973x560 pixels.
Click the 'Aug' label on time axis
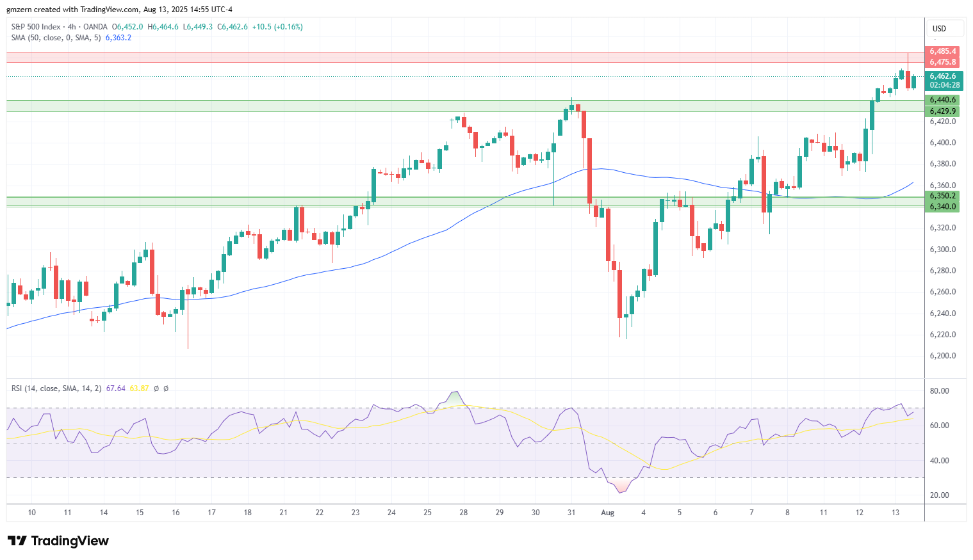608,513
